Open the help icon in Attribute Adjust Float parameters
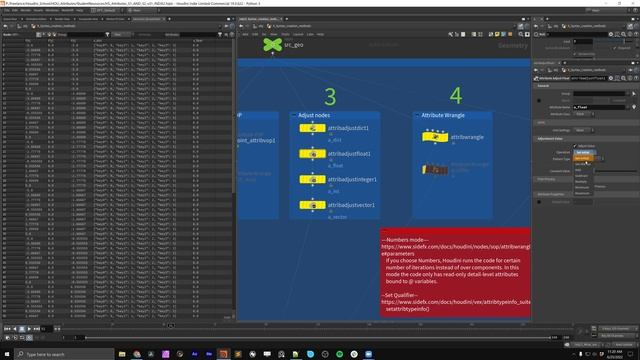 [636, 78]
